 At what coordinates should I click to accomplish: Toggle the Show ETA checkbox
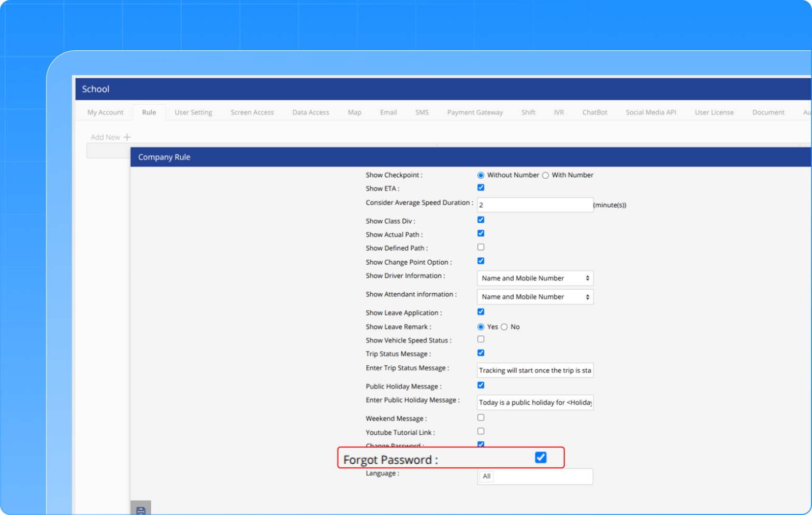[481, 188]
